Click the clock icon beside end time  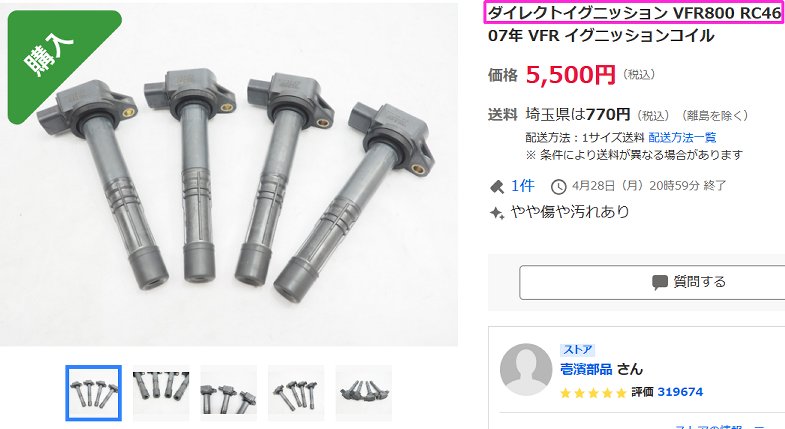[558, 187]
